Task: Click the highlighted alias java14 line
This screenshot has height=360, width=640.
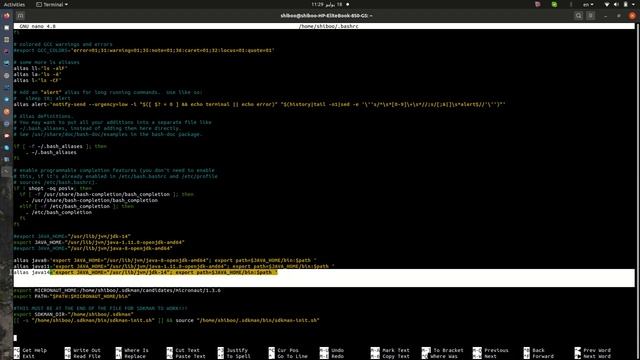Action: pyautogui.click(x=146, y=272)
